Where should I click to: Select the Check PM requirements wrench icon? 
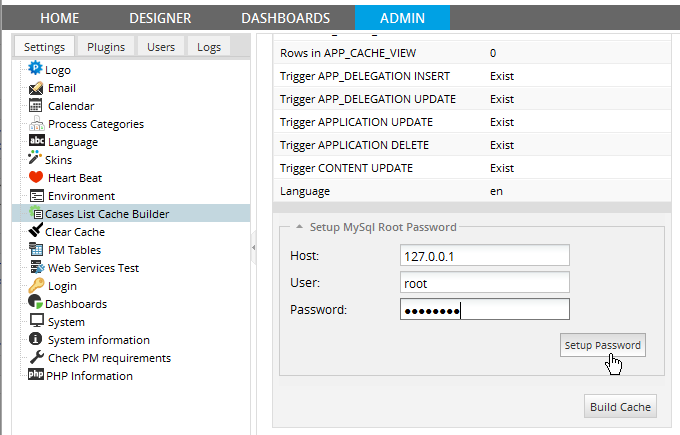coord(37,358)
